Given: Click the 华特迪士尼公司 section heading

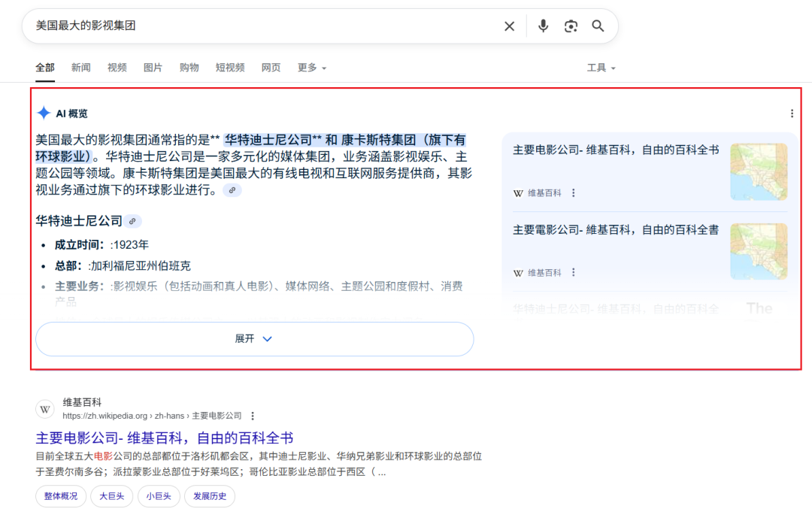Looking at the screenshot, I should click(79, 221).
